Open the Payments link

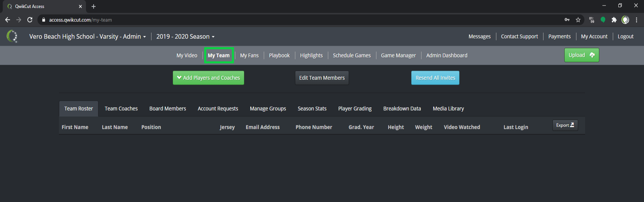(559, 36)
